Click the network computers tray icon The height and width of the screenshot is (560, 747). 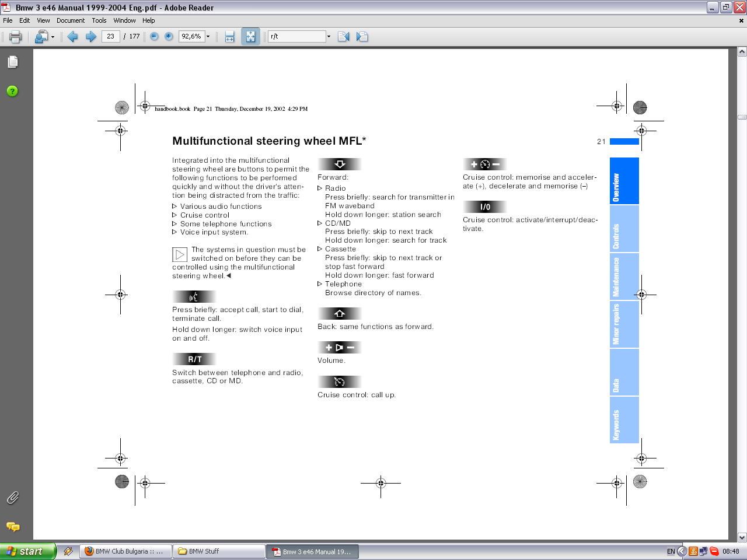(x=703, y=551)
